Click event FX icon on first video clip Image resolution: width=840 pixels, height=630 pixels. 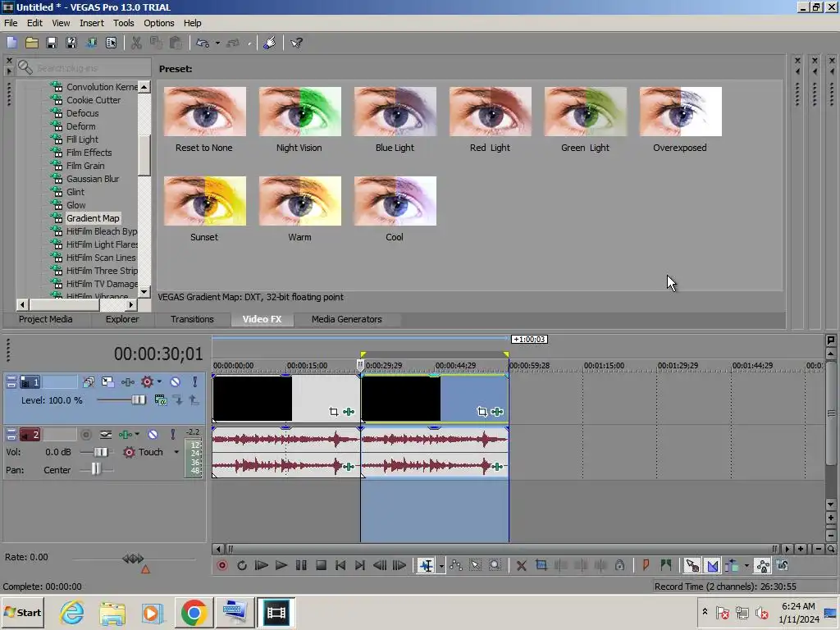coord(349,412)
